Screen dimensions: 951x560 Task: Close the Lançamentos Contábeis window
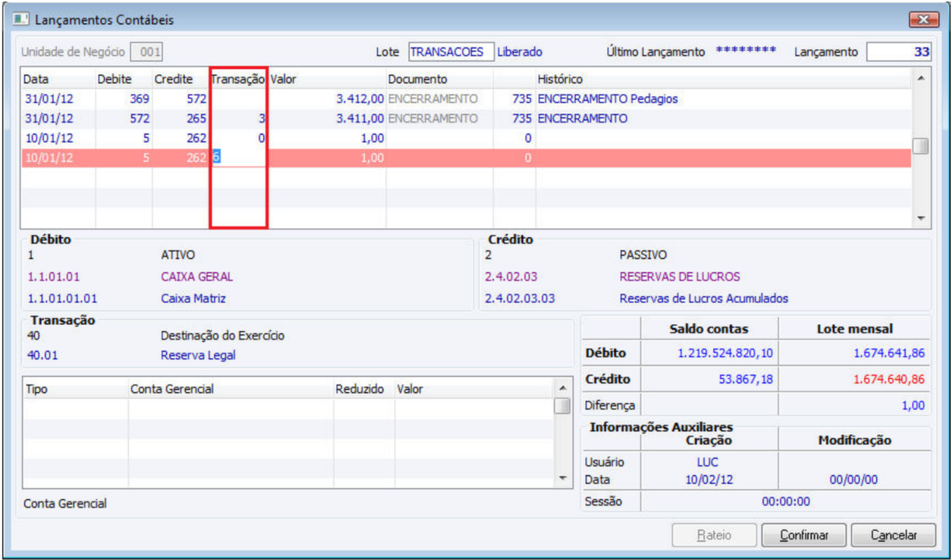[923, 20]
